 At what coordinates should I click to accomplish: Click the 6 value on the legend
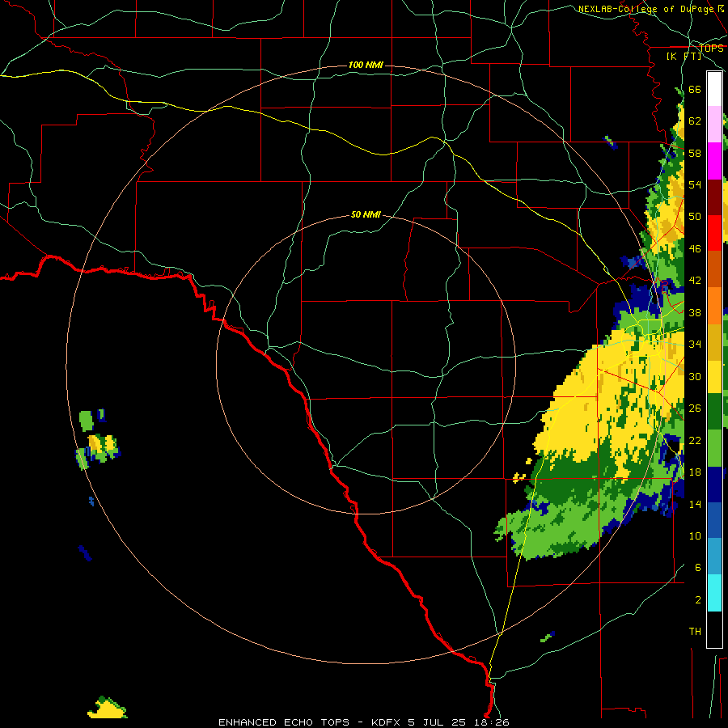[697, 567]
